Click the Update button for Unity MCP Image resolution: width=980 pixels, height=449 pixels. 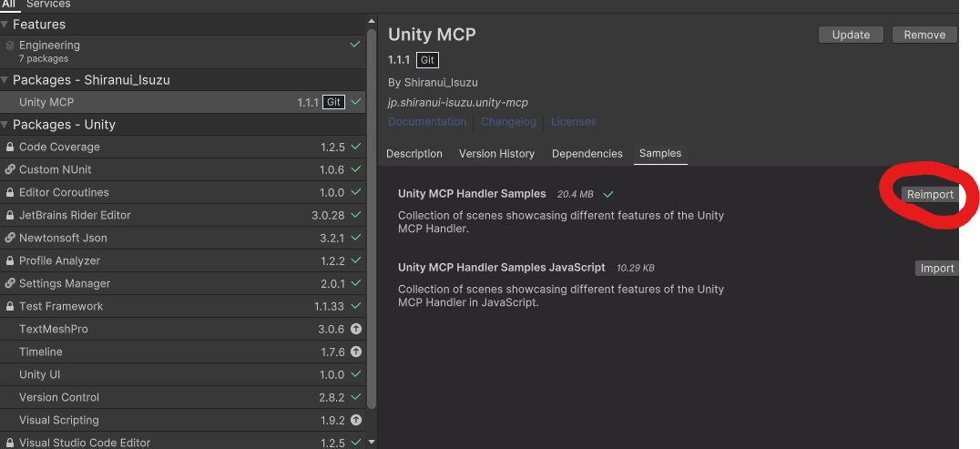pos(851,35)
